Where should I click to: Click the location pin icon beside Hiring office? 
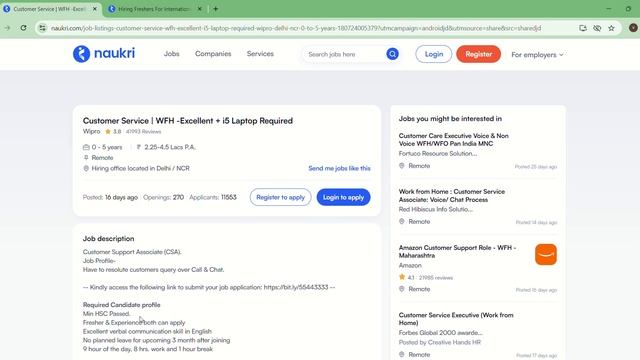[x=86, y=168]
